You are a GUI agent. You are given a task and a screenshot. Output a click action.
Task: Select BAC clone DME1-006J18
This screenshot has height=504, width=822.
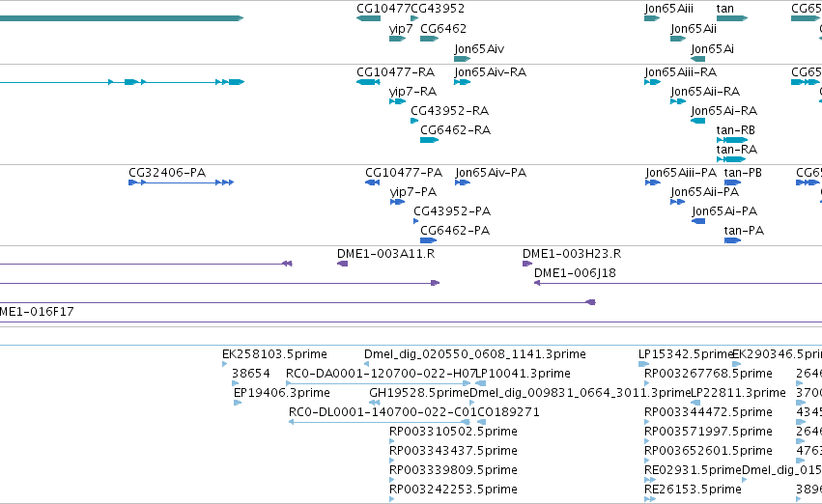coord(575,273)
